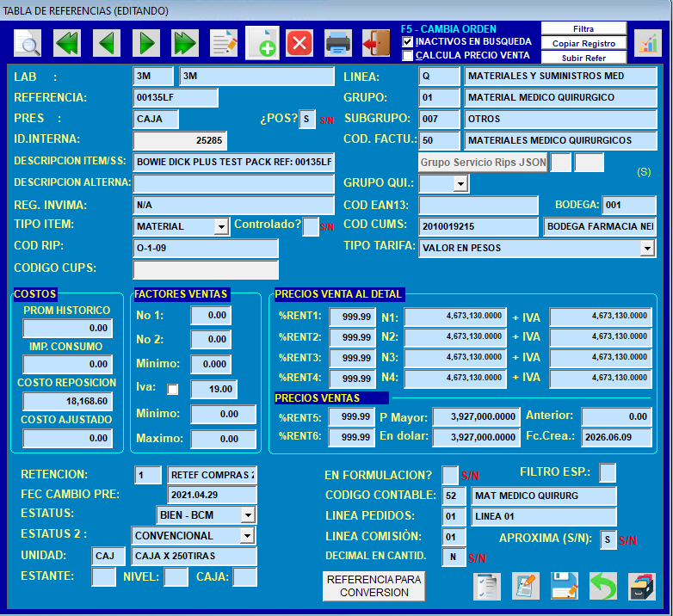Click the P Mayor price field
Viewport: 673px width, 616px height.
[477, 416]
